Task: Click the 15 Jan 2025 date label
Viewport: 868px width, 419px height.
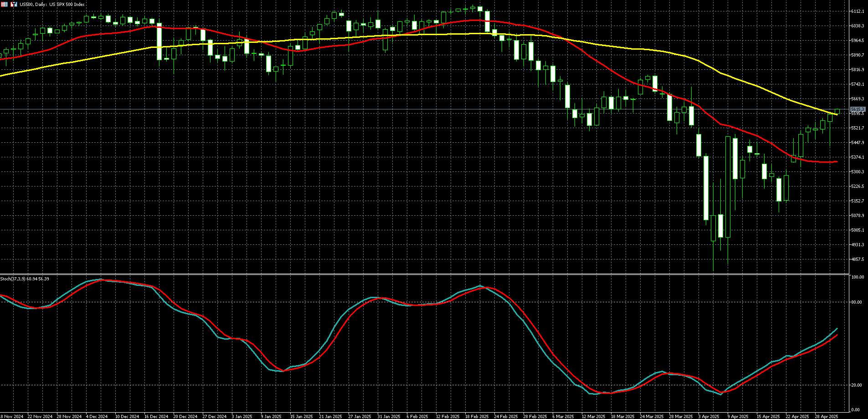Action: click(x=301, y=416)
